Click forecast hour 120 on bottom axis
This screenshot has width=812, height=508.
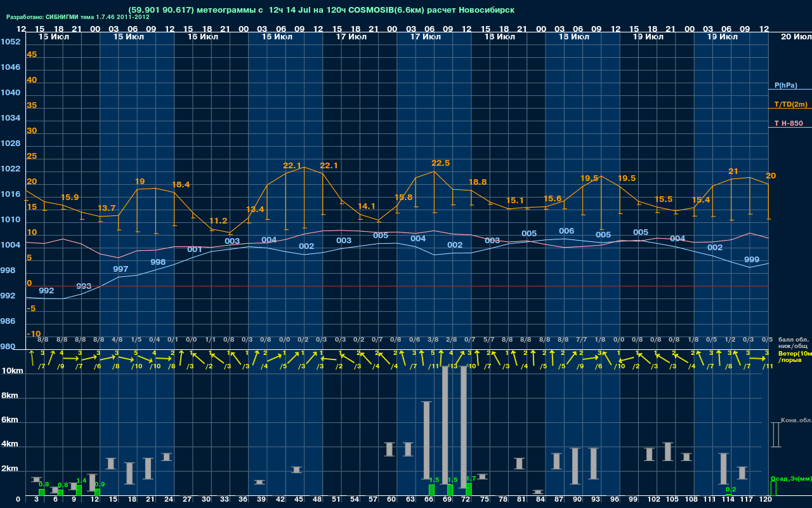(x=766, y=500)
